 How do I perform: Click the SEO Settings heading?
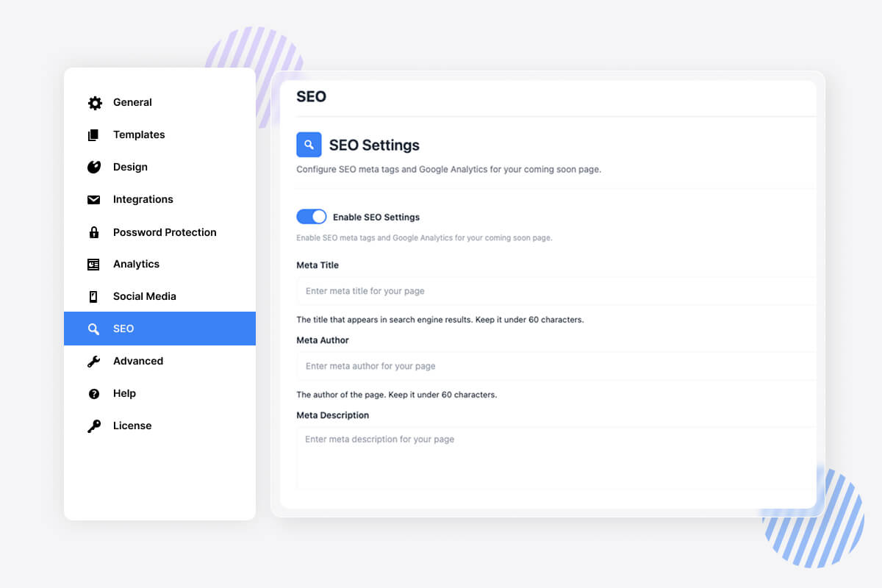pyautogui.click(x=374, y=145)
